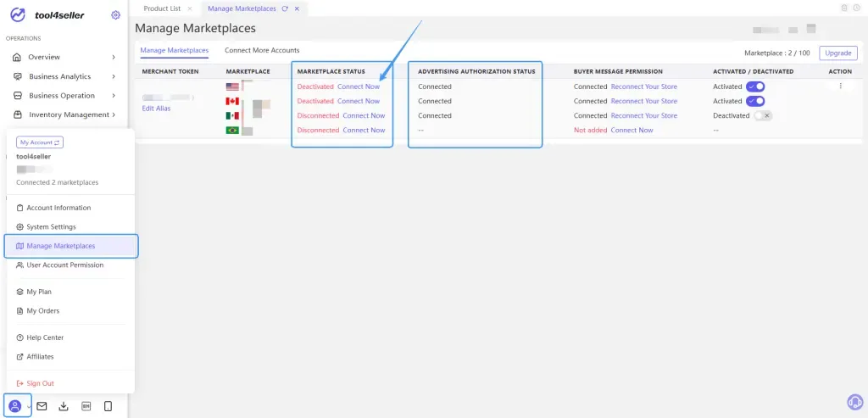Open User Account Permission menu item

[x=64, y=265]
